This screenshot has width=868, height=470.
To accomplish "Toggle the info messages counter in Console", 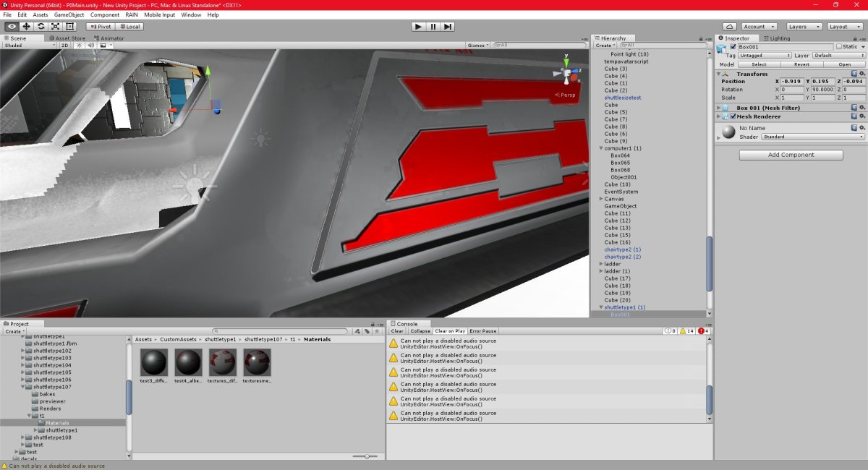I will pos(670,331).
